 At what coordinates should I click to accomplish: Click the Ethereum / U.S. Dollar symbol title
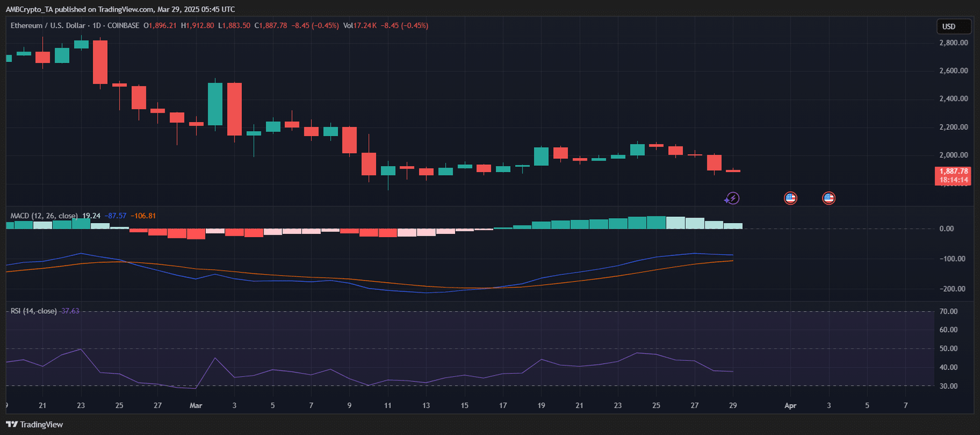(48, 26)
